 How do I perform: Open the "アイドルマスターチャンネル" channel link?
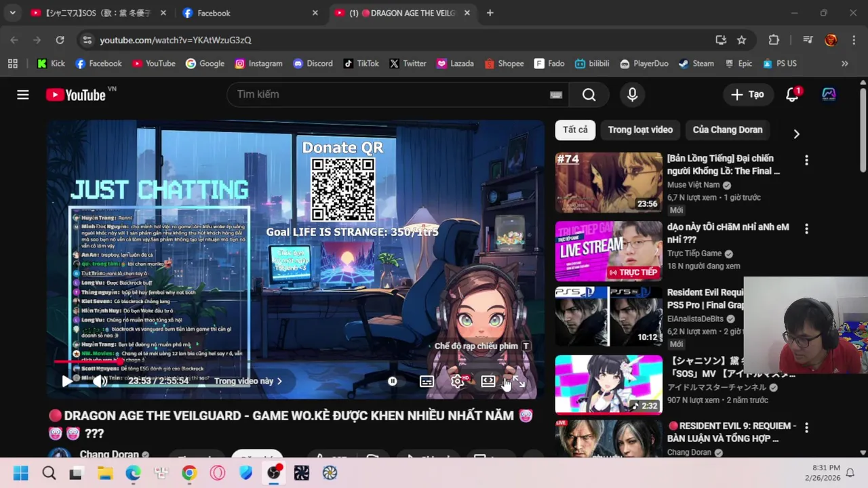tap(717, 388)
